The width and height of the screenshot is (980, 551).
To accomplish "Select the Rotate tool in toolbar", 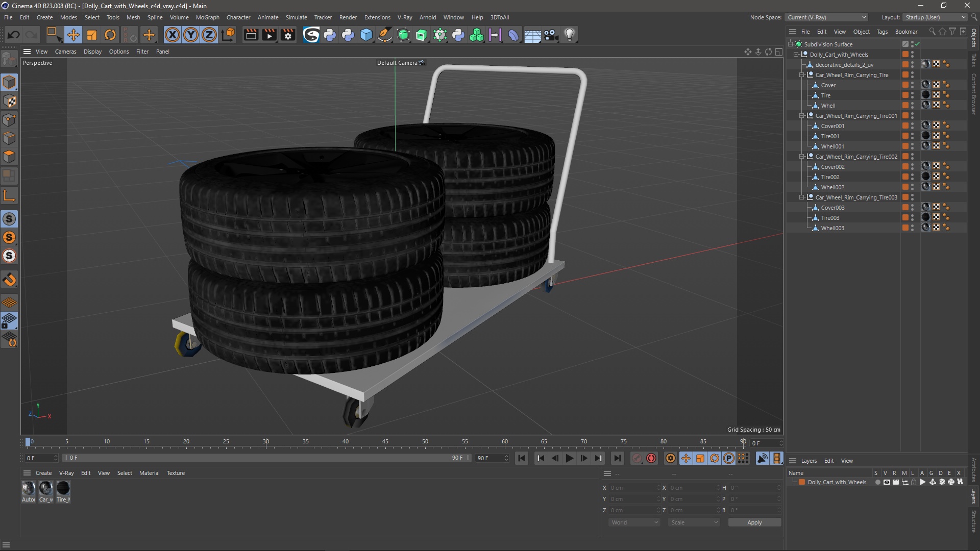I will click(x=110, y=34).
